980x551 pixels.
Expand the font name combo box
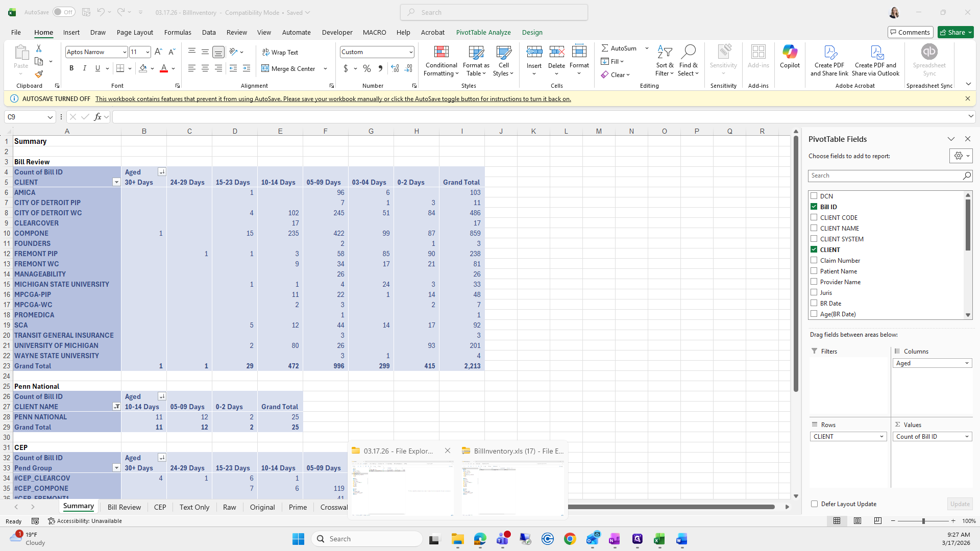(124, 52)
